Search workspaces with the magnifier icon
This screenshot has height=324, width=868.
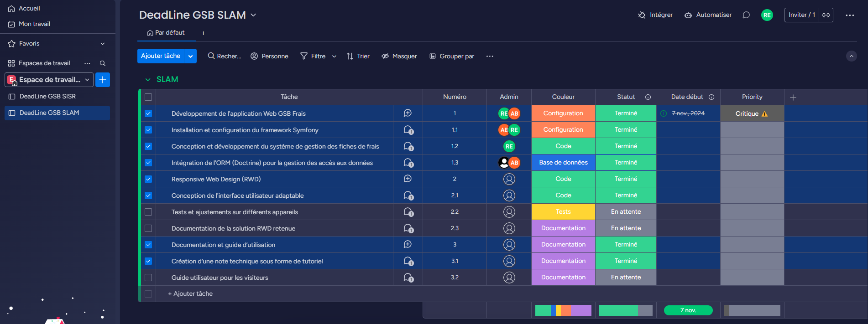(x=103, y=63)
